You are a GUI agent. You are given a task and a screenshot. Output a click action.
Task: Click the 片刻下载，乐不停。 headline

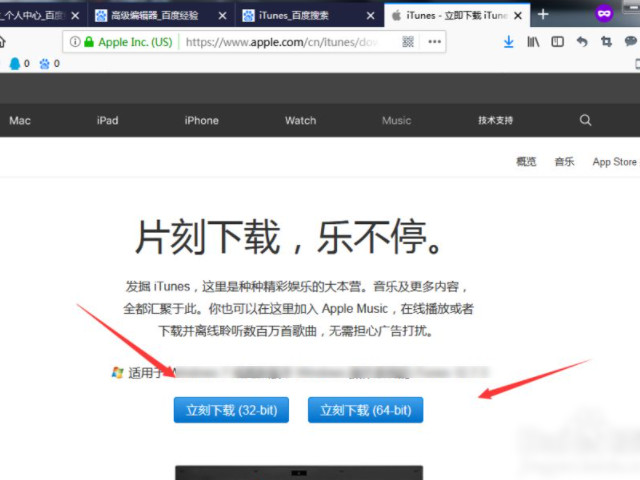[289, 237]
